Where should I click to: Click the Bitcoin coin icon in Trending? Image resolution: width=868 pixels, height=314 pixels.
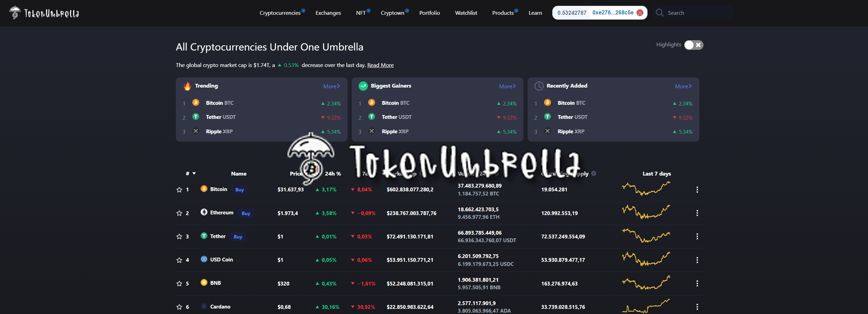196,103
